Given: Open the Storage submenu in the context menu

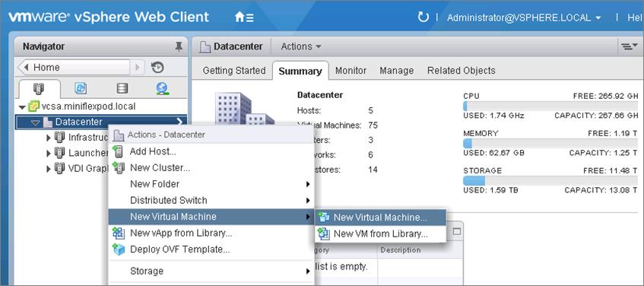Looking at the screenshot, I should pyautogui.click(x=211, y=272).
